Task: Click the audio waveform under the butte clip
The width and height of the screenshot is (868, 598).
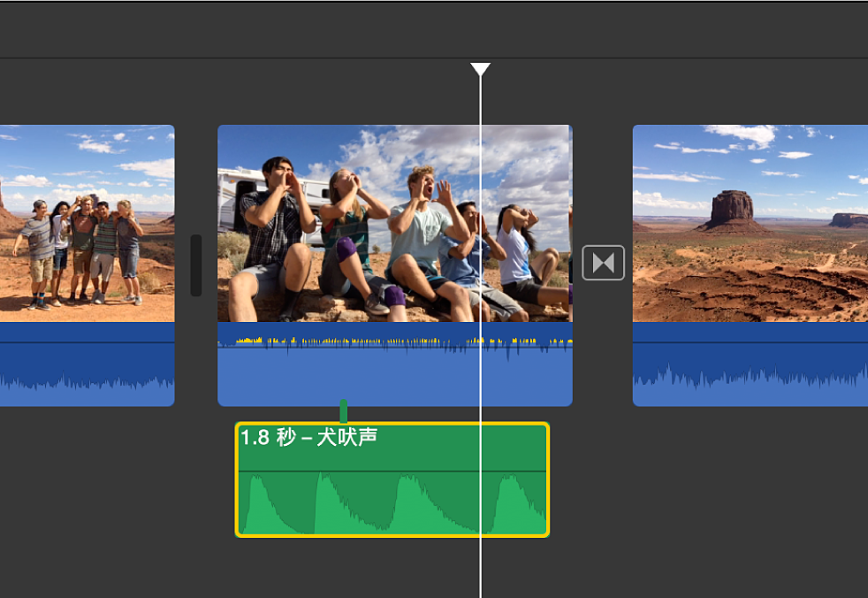Action: pyautogui.click(x=750, y=364)
